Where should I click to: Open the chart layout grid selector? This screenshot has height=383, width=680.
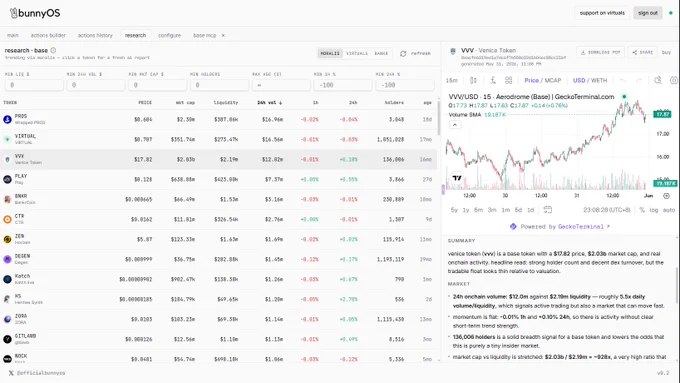509,80
